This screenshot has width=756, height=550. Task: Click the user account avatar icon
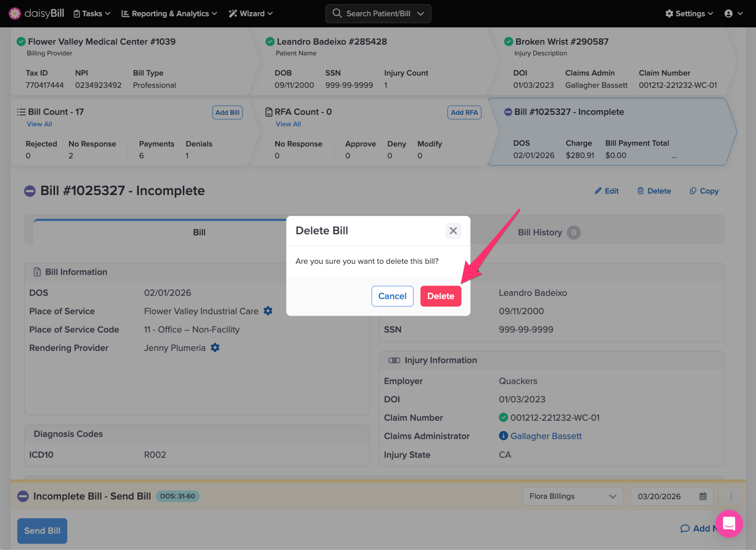[728, 14]
